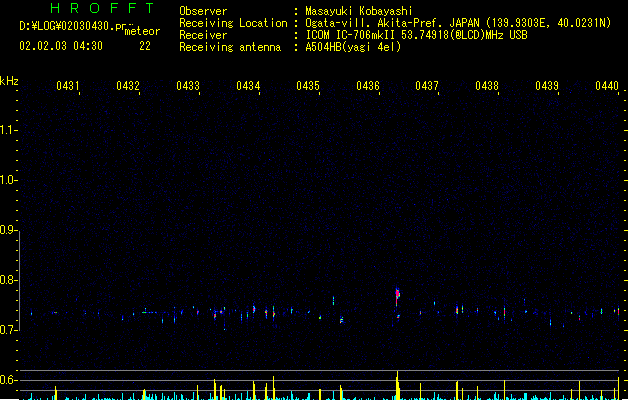Click the meteor count value 22
This screenshot has height=400, width=629.
click(x=145, y=46)
